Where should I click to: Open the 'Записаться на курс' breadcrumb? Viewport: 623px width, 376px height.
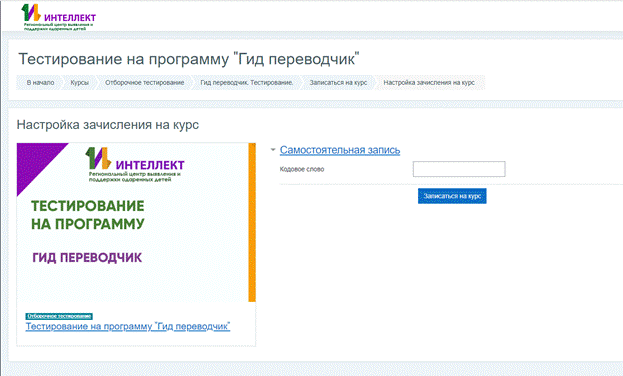(338, 83)
